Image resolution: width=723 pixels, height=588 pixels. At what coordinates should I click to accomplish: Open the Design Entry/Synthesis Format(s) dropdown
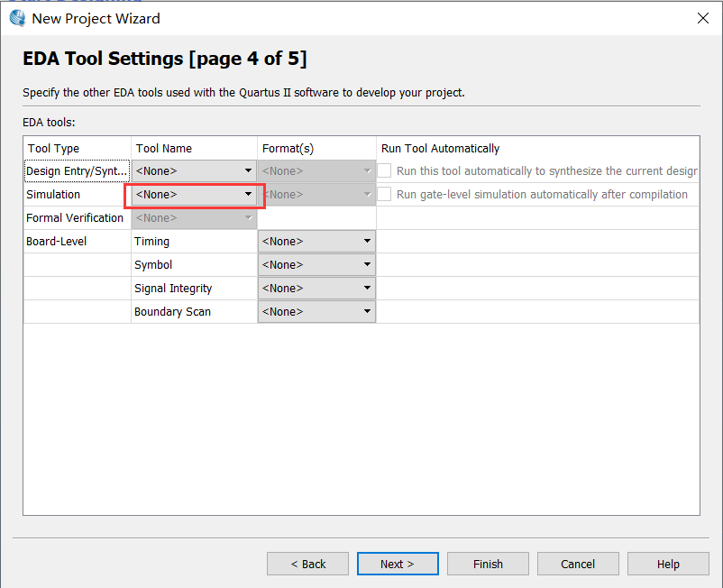pyautogui.click(x=316, y=171)
